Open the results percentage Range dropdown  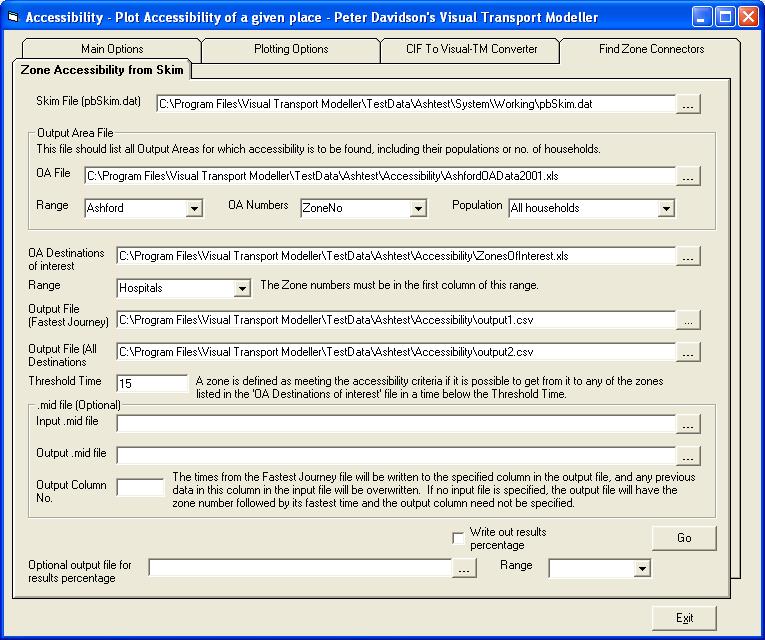(642, 568)
